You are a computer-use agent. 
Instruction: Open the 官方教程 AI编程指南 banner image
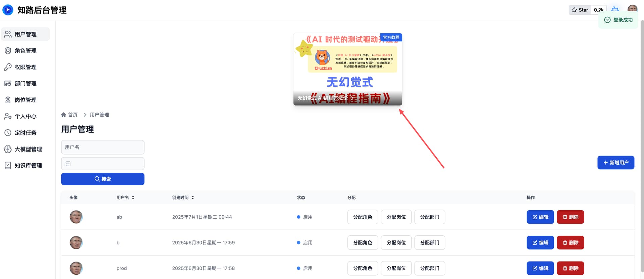click(348, 69)
